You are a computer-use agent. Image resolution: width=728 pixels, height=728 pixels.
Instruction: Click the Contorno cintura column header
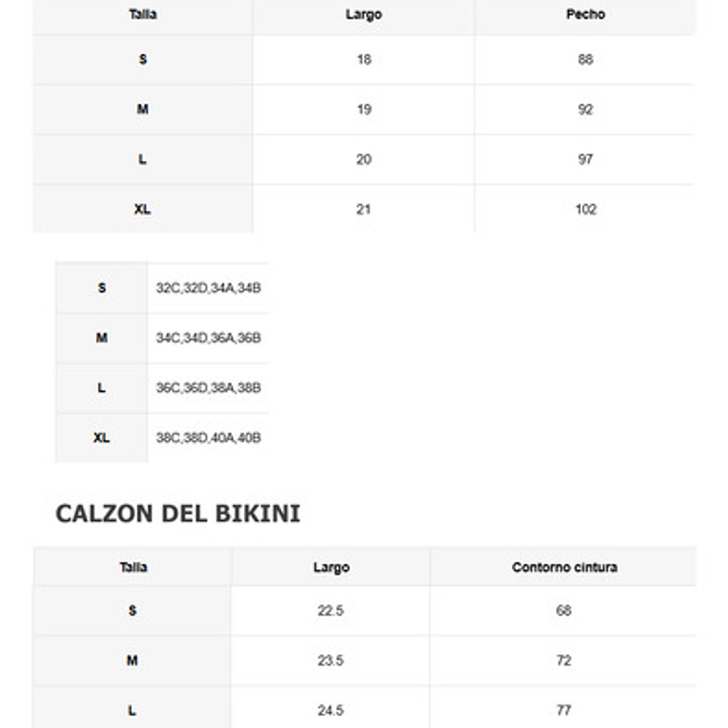point(564,567)
